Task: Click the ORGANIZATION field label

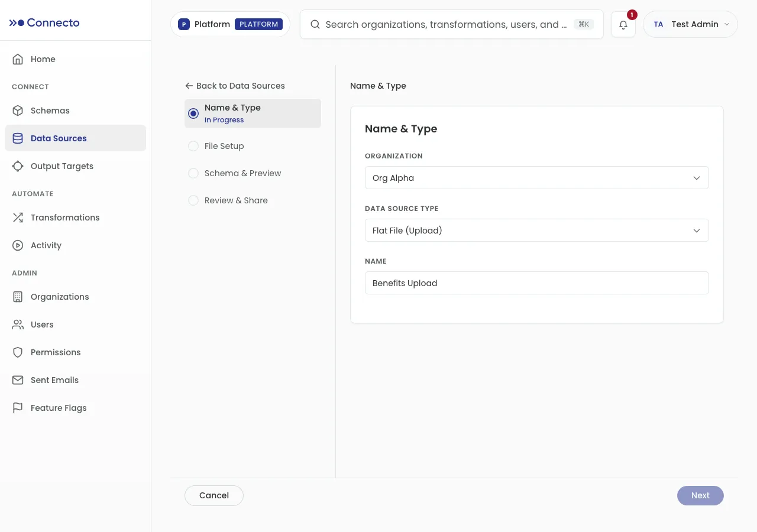Action: (394, 156)
